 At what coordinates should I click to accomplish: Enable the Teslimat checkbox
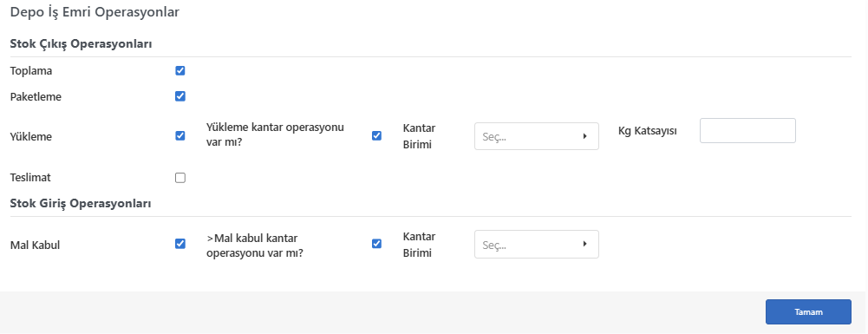[179, 178]
